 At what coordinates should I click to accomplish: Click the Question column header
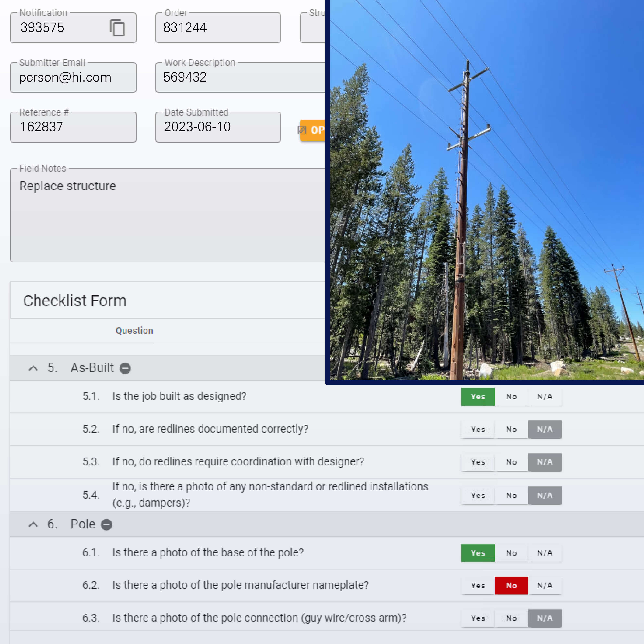pyautogui.click(x=134, y=331)
